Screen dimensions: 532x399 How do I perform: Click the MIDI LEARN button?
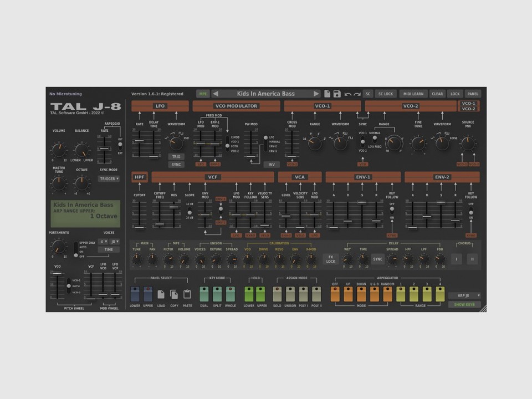413,94
